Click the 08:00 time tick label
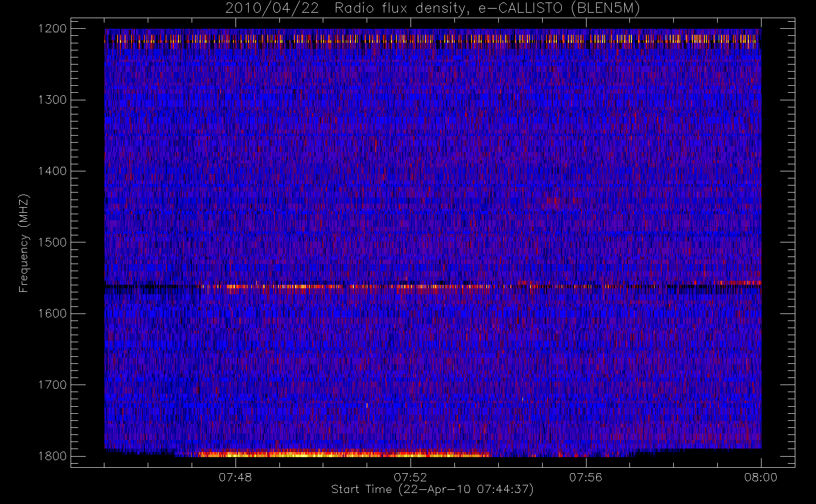This screenshot has width=816, height=504. pyautogui.click(x=761, y=477)
